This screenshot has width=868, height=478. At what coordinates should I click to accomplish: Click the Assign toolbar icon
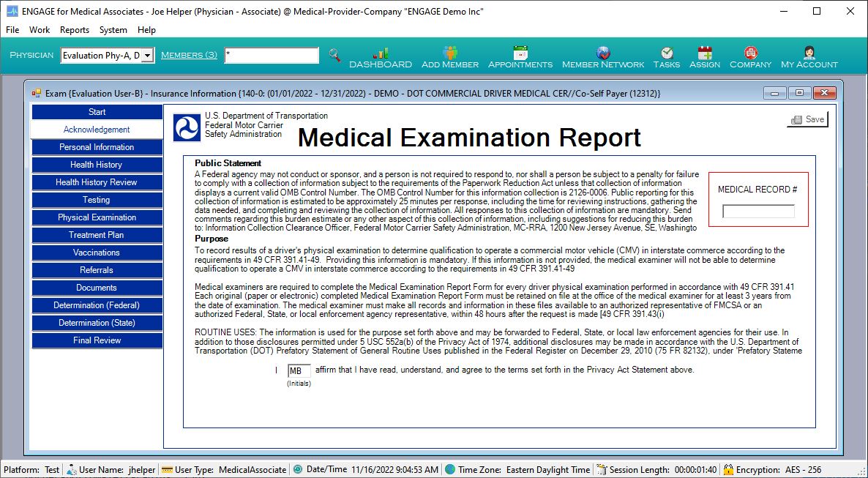[x=704, y=57]
